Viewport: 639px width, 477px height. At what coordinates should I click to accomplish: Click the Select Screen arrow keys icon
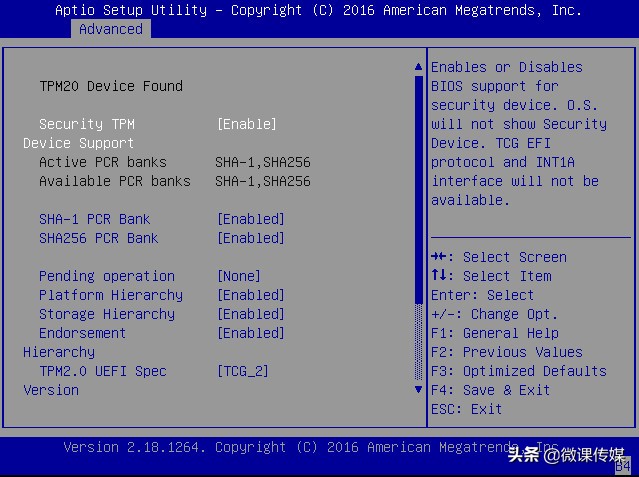click(439, 256)
